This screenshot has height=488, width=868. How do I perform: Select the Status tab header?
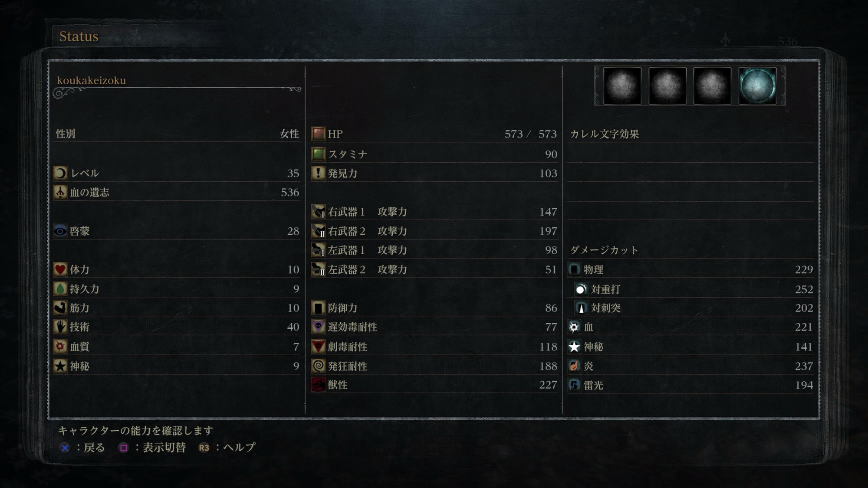(x=79, y=36)
